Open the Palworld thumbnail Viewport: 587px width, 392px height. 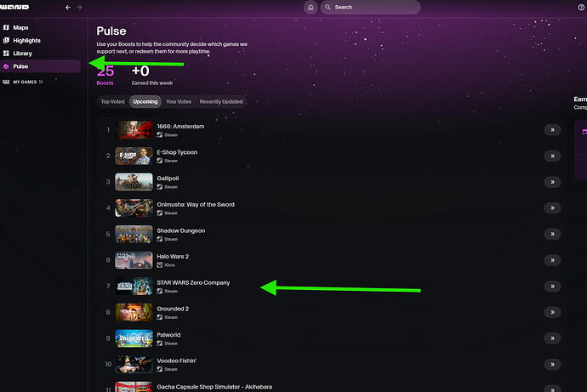[134, 338]
